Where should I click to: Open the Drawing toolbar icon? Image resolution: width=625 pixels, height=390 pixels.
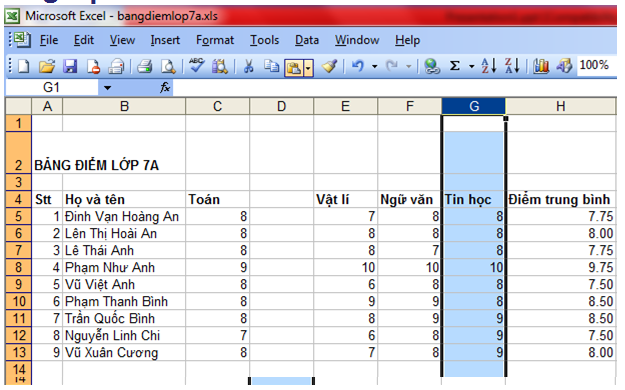[564, 66]
